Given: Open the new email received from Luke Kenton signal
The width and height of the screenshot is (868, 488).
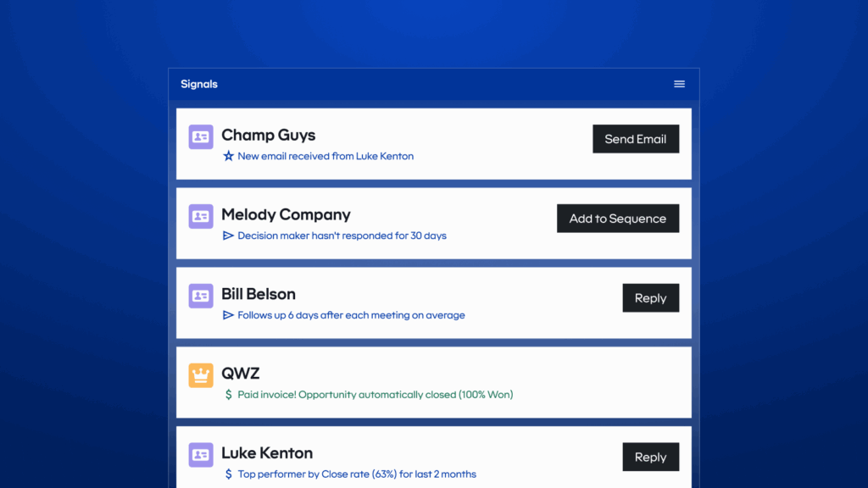Looking at the screenshot, I should coord(325,156).
